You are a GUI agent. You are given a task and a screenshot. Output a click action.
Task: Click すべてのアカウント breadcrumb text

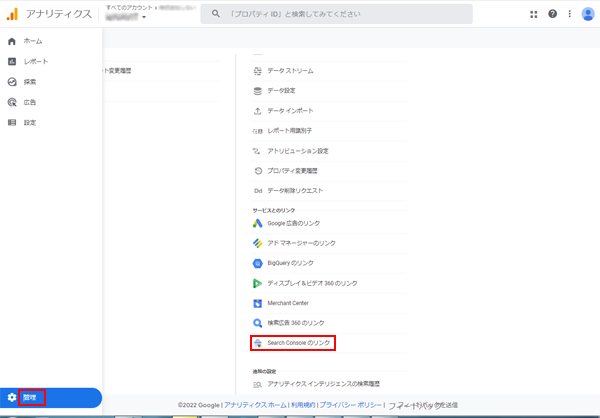pos(129,8)
